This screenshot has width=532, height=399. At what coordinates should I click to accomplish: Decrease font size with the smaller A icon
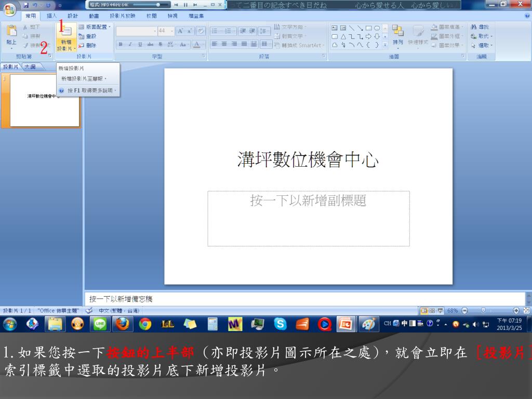(x=189, y=31)
